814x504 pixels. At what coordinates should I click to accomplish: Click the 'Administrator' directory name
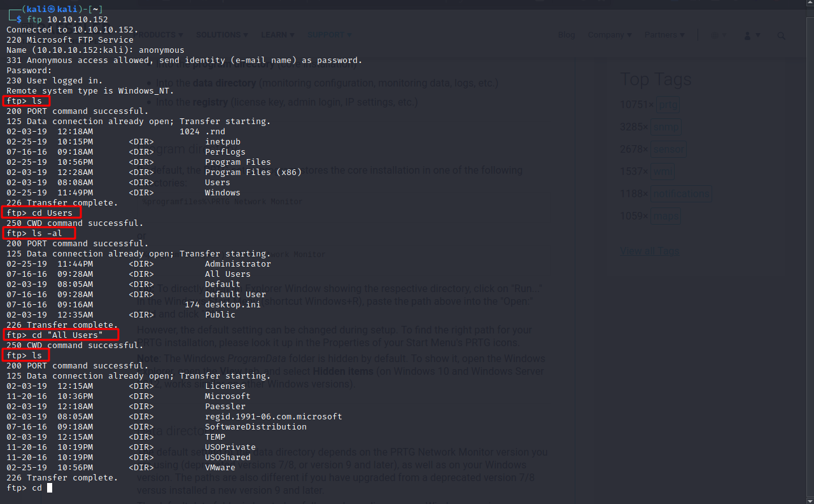pos(238,264)
